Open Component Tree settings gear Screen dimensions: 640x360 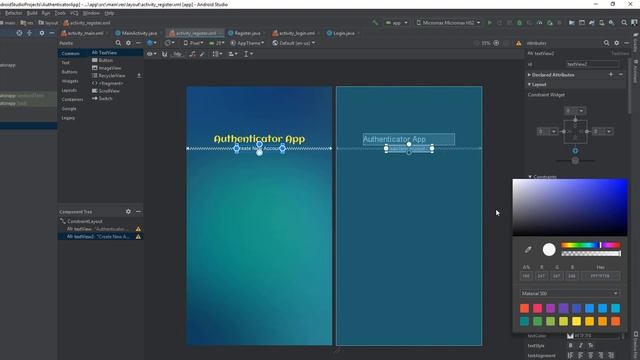point(128,211)
